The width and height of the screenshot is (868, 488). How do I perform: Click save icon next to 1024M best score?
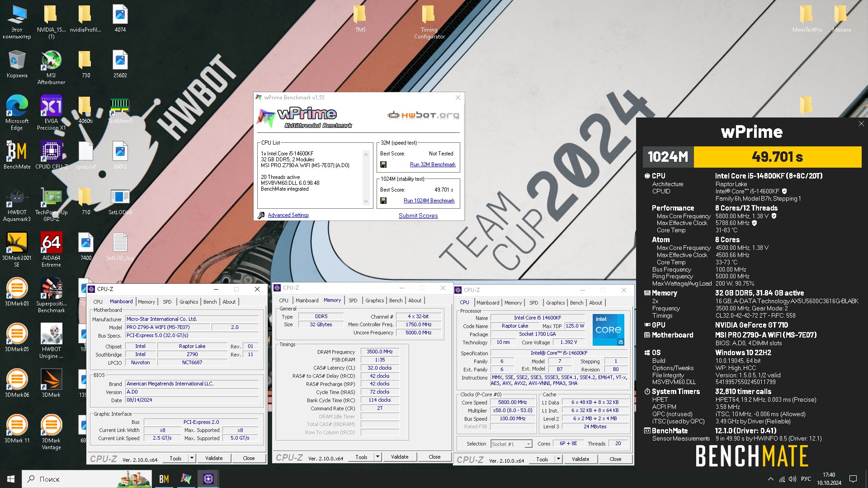383,201
